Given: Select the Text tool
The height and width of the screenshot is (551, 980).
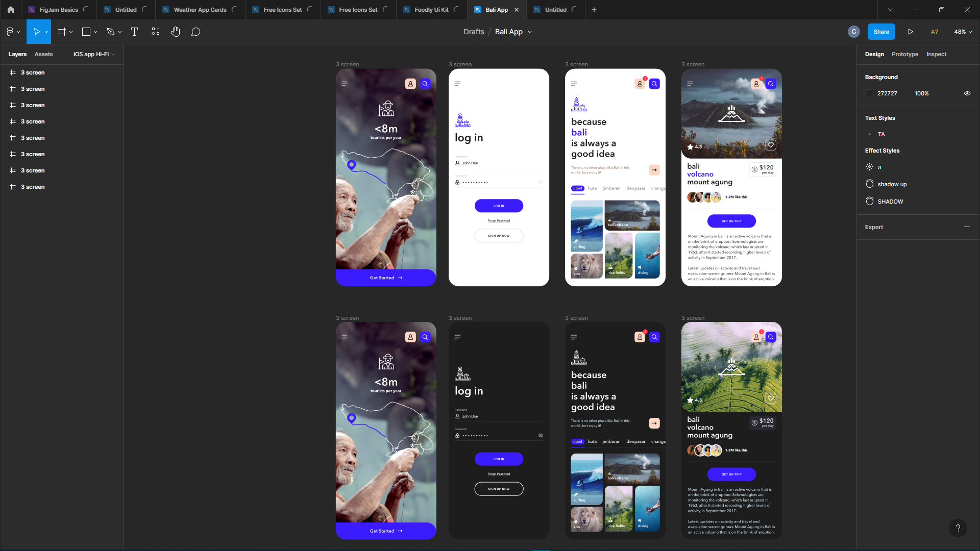Looking at the screenshot, I should (134, 31).
